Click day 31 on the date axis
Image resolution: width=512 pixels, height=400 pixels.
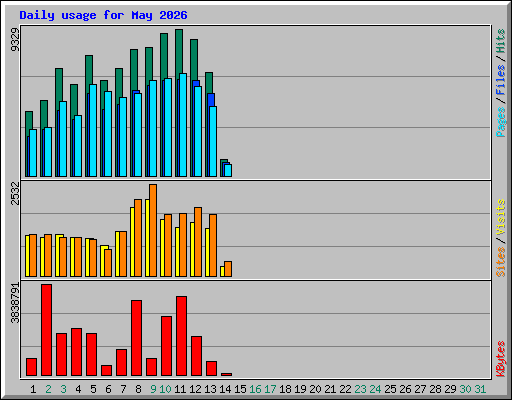[x=480, y=389]
